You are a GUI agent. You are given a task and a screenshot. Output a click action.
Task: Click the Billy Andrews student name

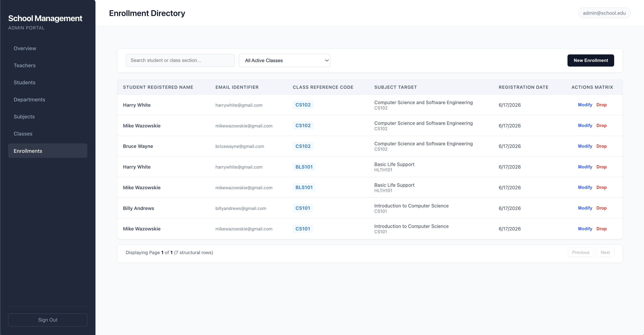click(138, 208)
